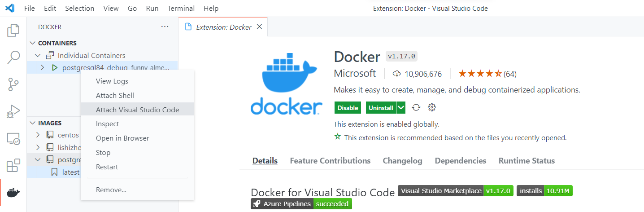This screenshot has height=212, width=644.
Task: Click the running container play icon
Action: click(55, 68)
